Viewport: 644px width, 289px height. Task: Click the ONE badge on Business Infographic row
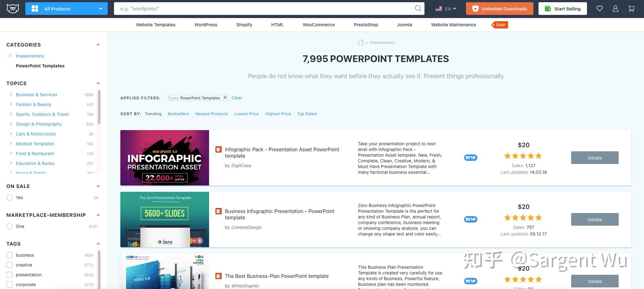tap(471, 219)
